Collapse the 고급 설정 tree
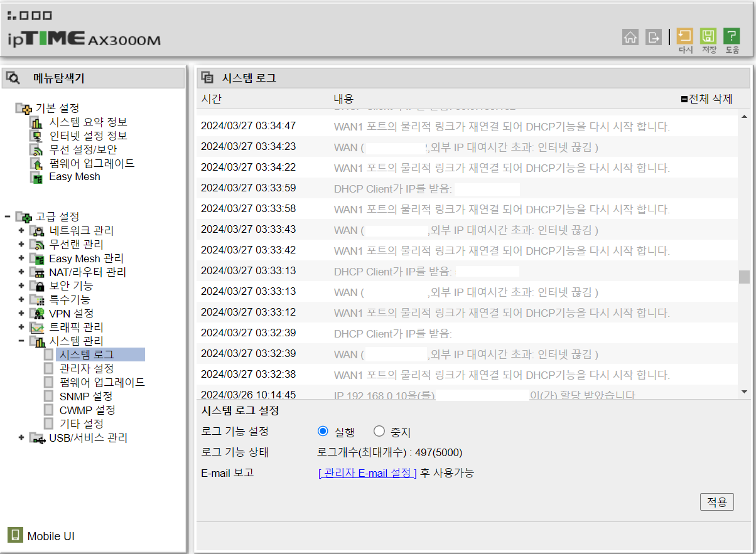Image resolution: width=756 pixels, height=554 pixels. click(x=8, y=216)
